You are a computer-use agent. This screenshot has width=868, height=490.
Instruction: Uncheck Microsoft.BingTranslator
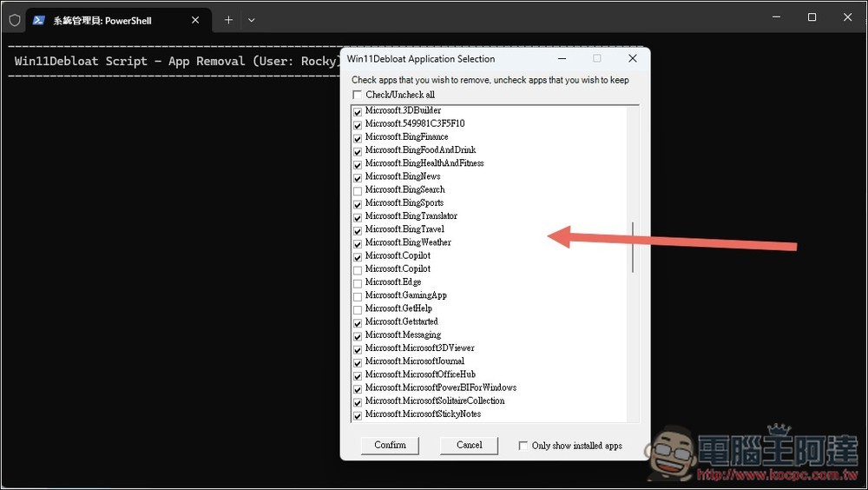click(x=358, y=218)
